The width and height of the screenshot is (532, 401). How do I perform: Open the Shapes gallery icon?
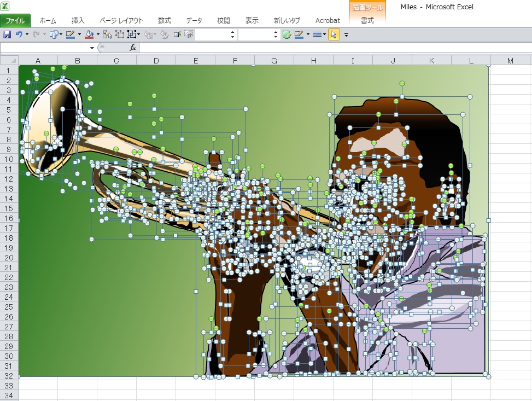coord(54,34)
